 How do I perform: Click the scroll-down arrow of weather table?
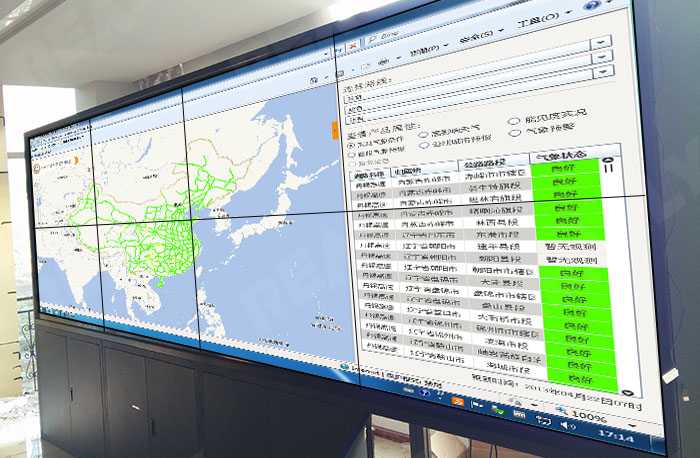point(627,393)
